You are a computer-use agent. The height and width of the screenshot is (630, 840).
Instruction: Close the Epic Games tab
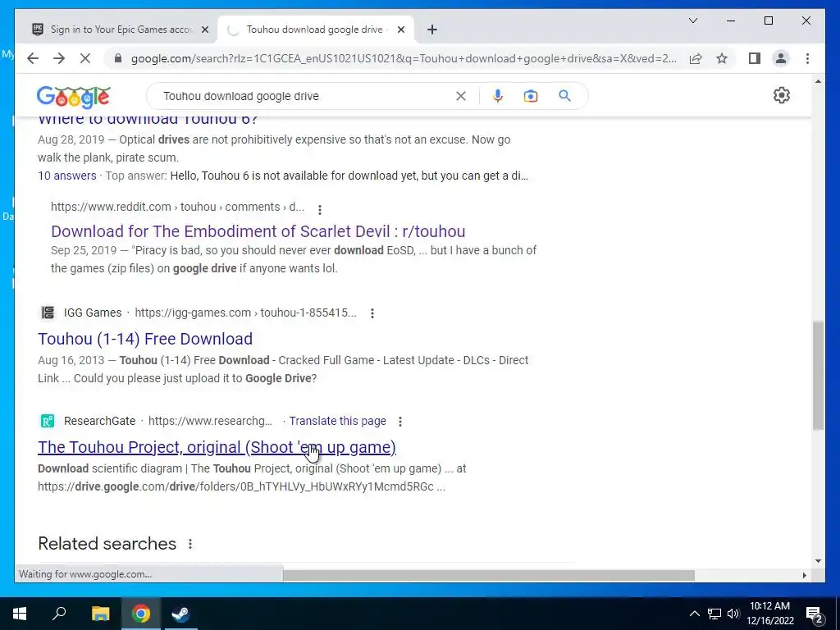204,30
